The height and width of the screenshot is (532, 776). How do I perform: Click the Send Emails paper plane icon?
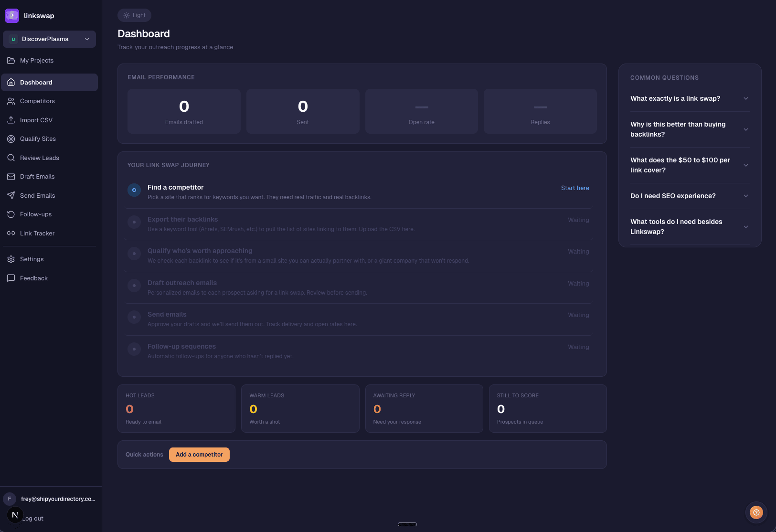tap(11, 196)
